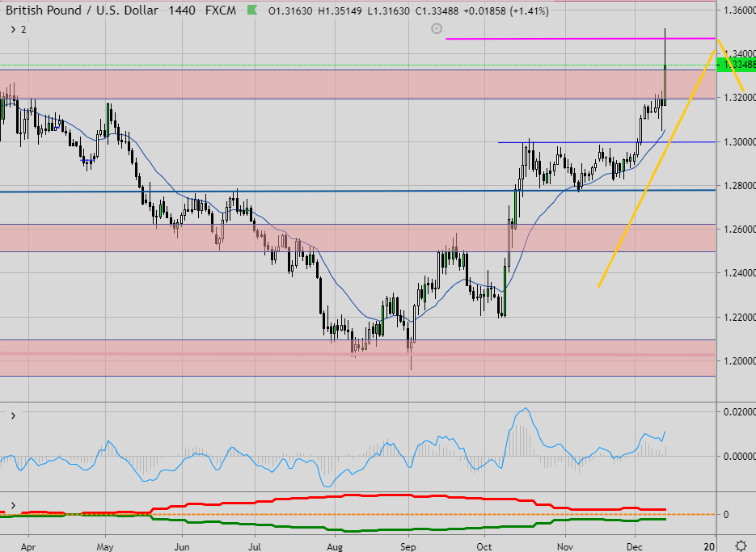The image size is (756, 552).
Task: Click the 1.24000 price axis label
Action: [739, 273]
